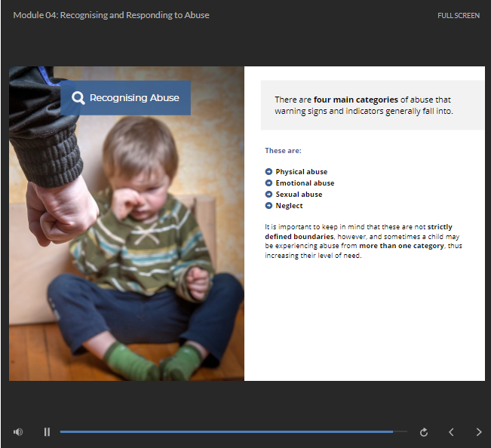Viewport: 491px width, 448px height.
Task: Click the arrow bullet beside Neglect
Action: click(269, 206)
